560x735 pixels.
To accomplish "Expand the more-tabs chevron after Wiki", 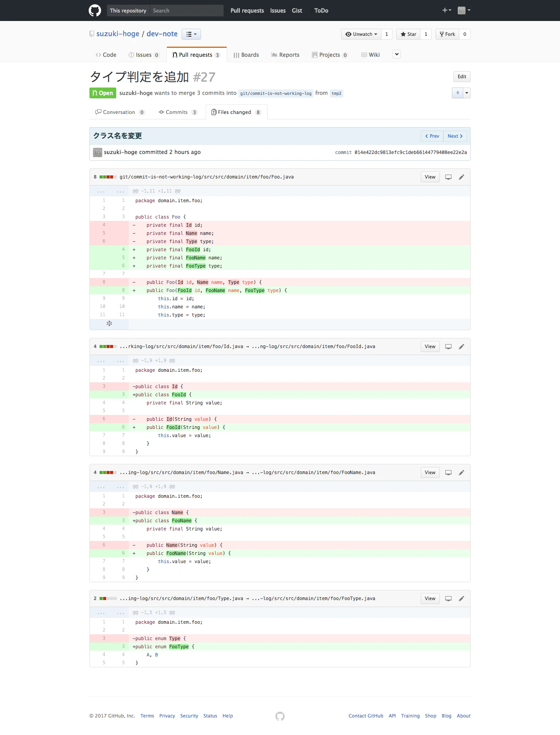I will pos(397,54).
